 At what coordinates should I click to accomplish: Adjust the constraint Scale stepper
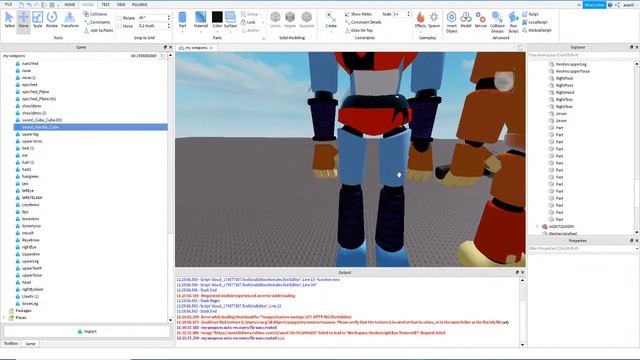pos(408,14)
